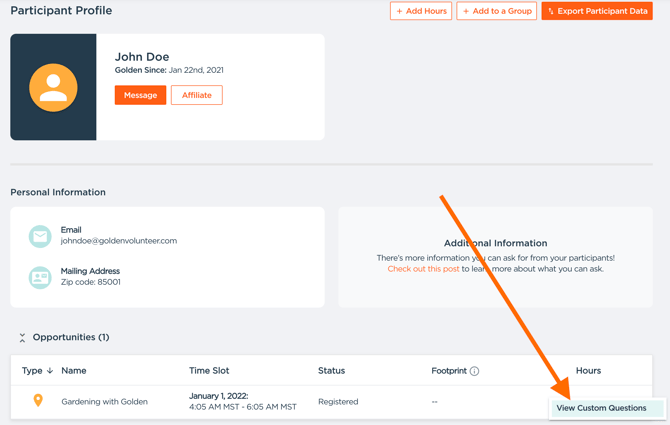Viewport: 670px width, 425px height.
Task: Click the Status column header
Action: [x=331, y=371]
